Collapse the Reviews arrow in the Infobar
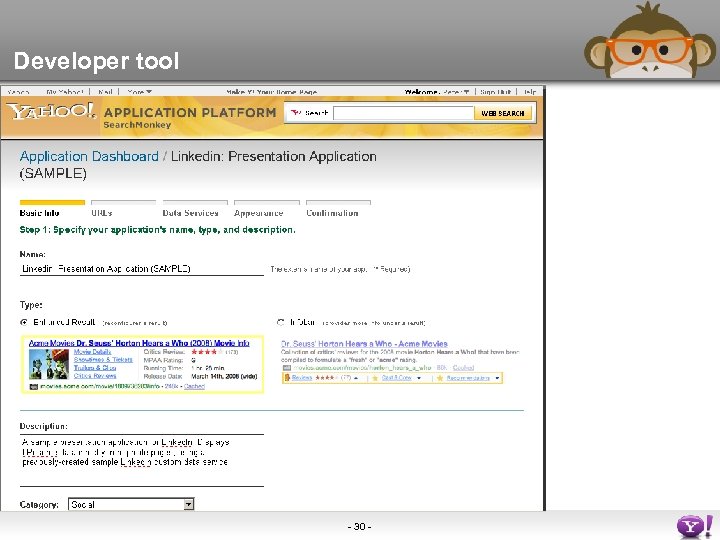 (x=356, y=378)
